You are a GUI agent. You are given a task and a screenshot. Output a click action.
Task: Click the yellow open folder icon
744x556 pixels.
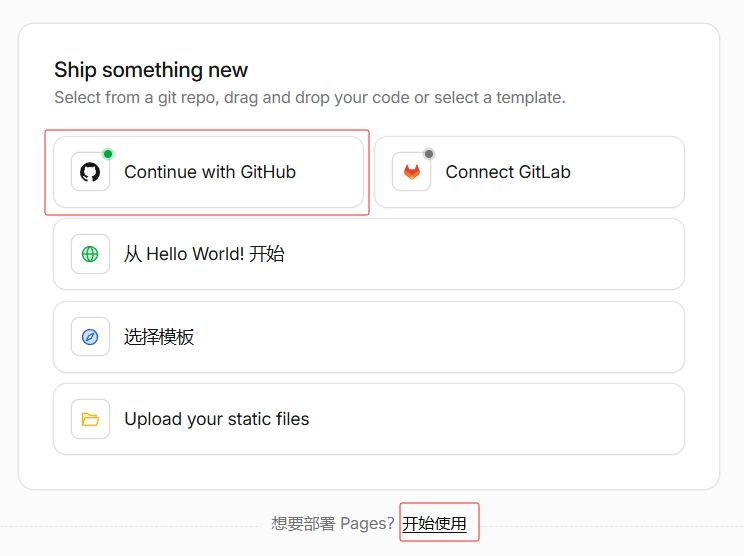click(x=90, y=419)
